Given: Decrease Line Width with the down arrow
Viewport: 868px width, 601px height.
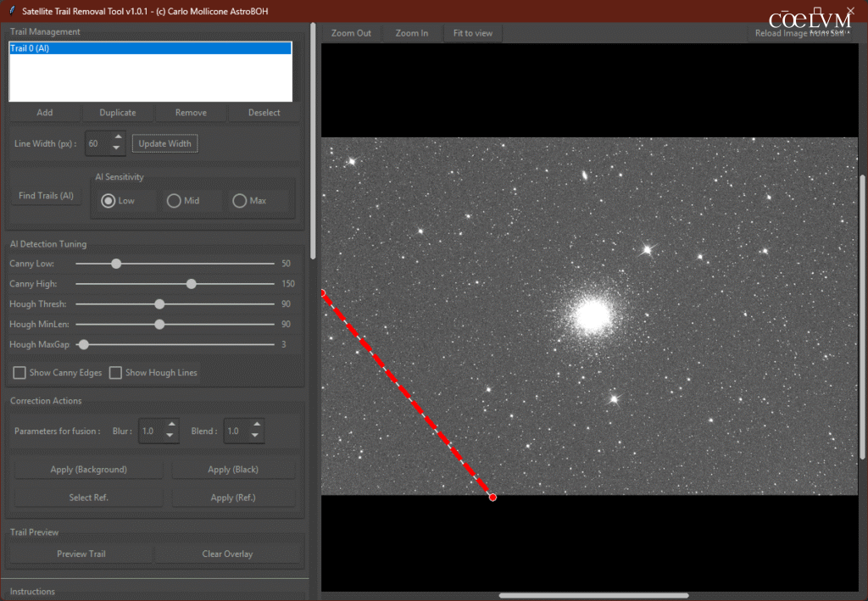Looking at the screenshot, I should point(118,149).
